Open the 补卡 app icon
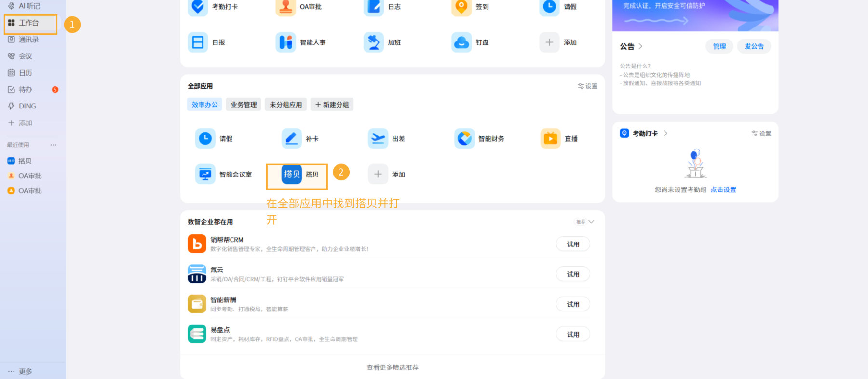The image size is (868, 379). (292, 139)
